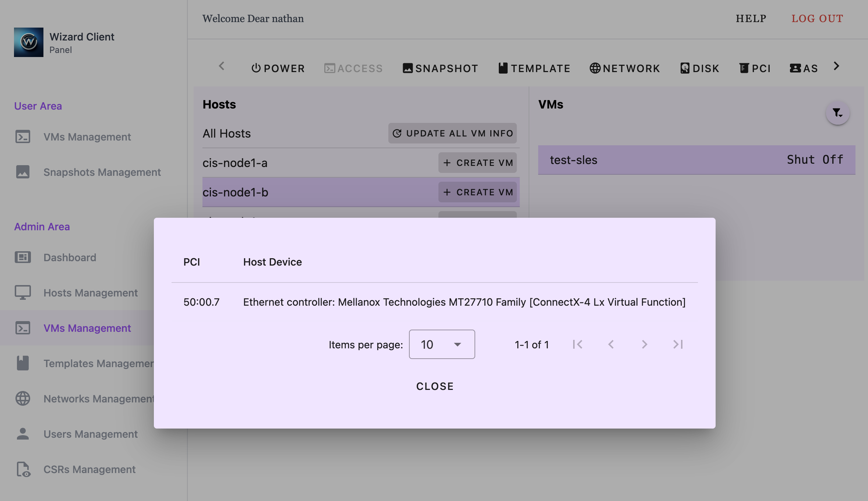Open the DISK tab
The height and width of the screenshot is (501, 868).
(x=700, y=68)
